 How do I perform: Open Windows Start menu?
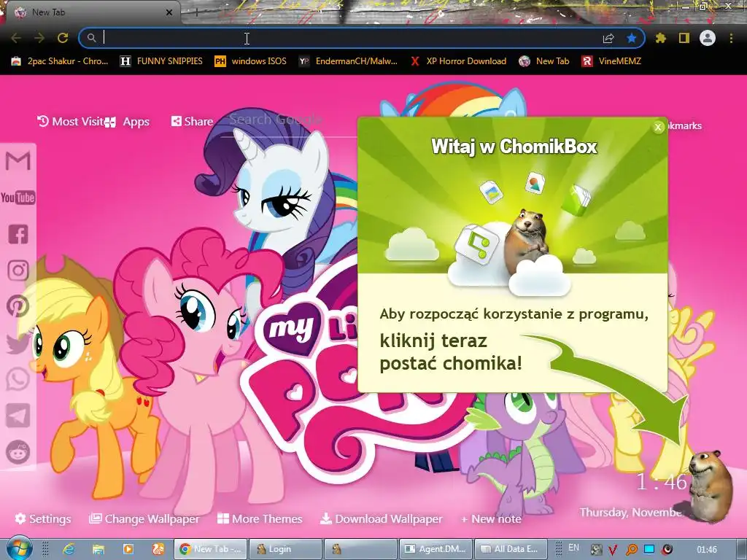(x=18, y=549)
